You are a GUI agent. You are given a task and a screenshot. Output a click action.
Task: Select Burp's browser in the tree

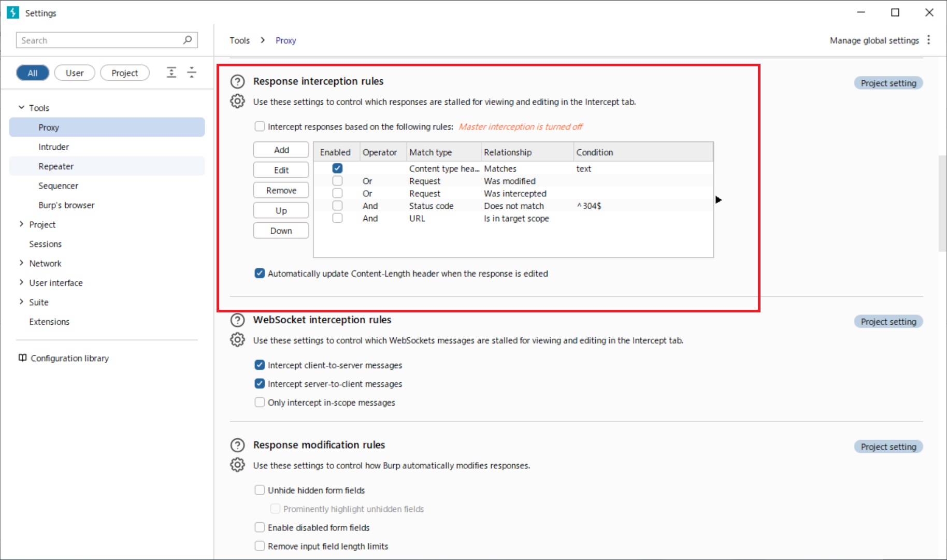(107, 205)
